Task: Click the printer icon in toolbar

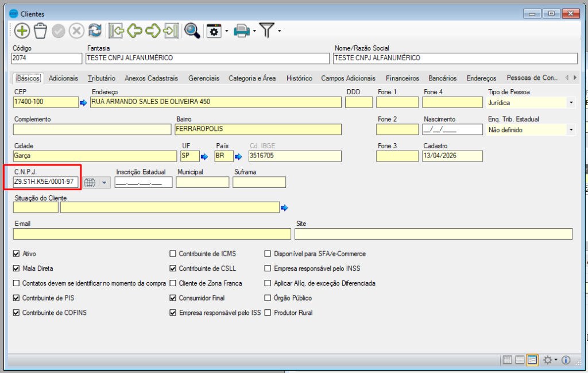Action: click(242, 31)
